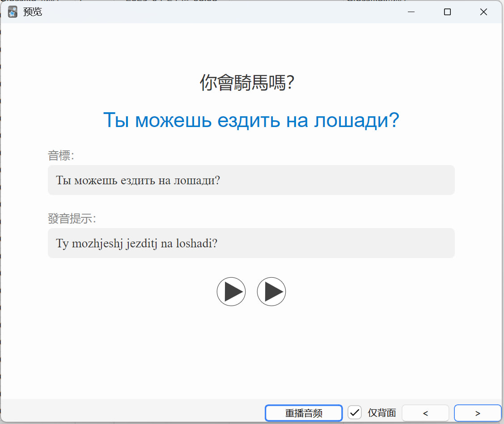504x424 pixels.
Task: Click the Chinese sentence 你會騎馬嗎?
Action: (247, 83)
